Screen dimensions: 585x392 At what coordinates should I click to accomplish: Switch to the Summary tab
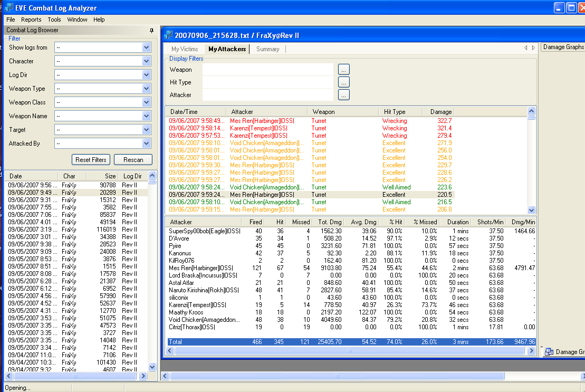pos(267,49)
